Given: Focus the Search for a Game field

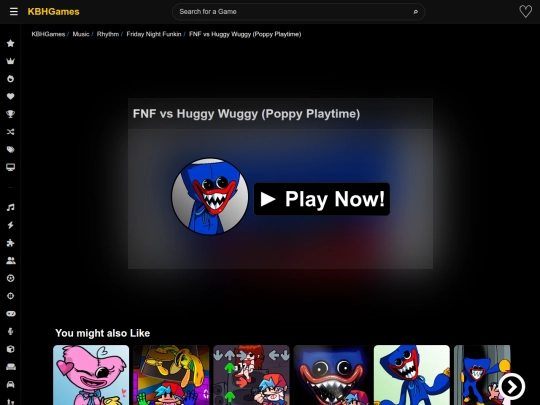Looking at the screenshot, I should [x=298, y=12].
